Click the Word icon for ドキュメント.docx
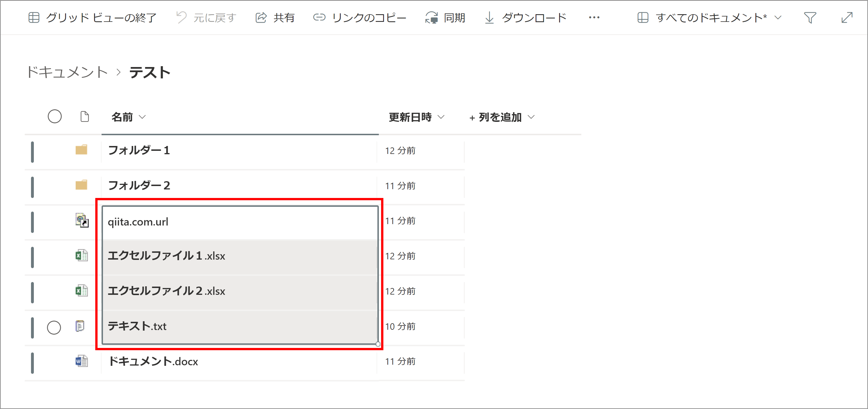Screen dimensions: 868x409 82,361
